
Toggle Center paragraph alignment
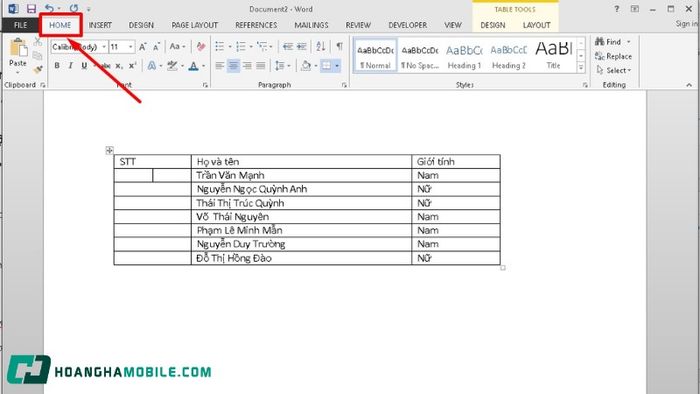tap(233, 66)
